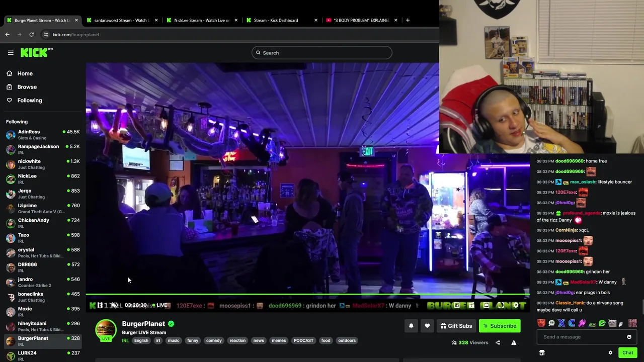Close the BurgerPlanet Stream tab
Screen dimensions: 644x362
tap(76, 20)
